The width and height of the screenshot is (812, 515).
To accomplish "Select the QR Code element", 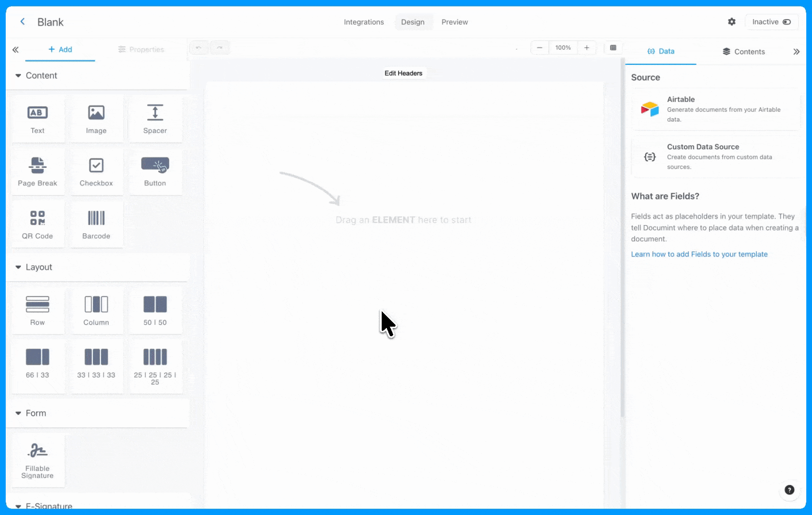I will [38, 225].
